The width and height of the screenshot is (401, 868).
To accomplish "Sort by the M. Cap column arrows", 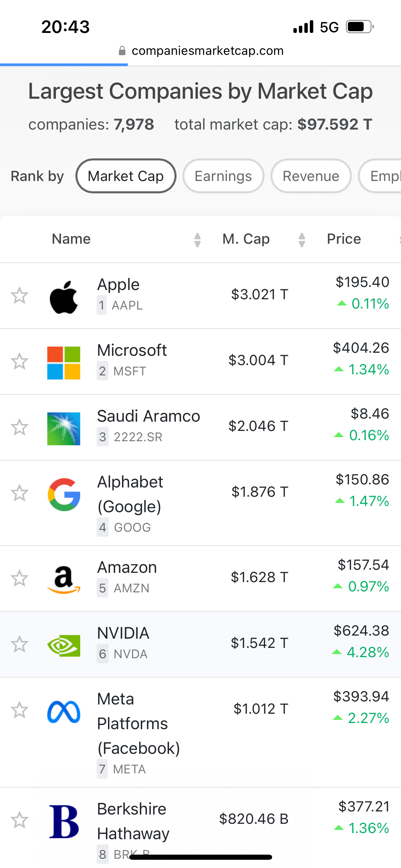I will [x=302, y=240].
